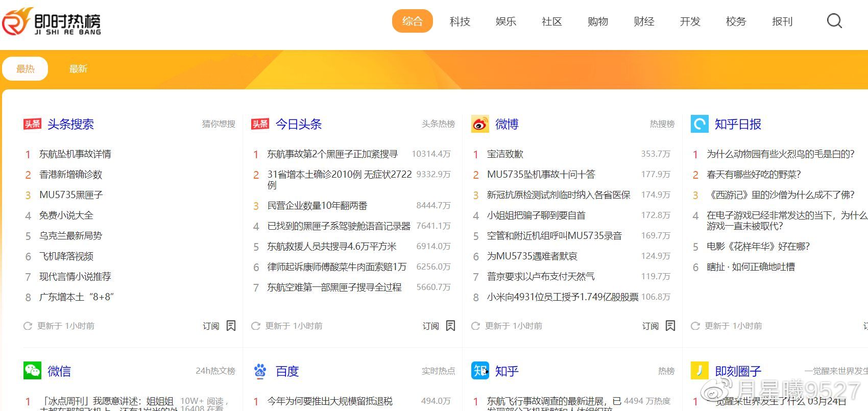
Task: Open the 科技 category tab
Action: [460, 21]
